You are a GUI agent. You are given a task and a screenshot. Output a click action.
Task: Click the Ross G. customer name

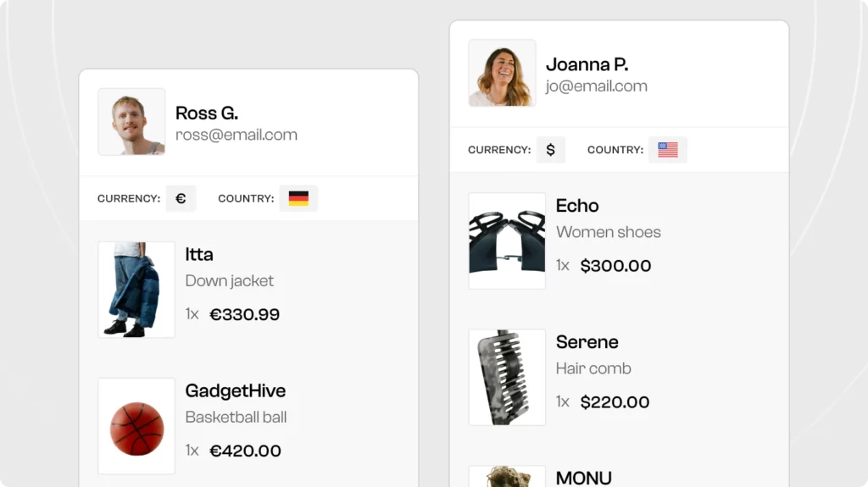coord(207,113)
